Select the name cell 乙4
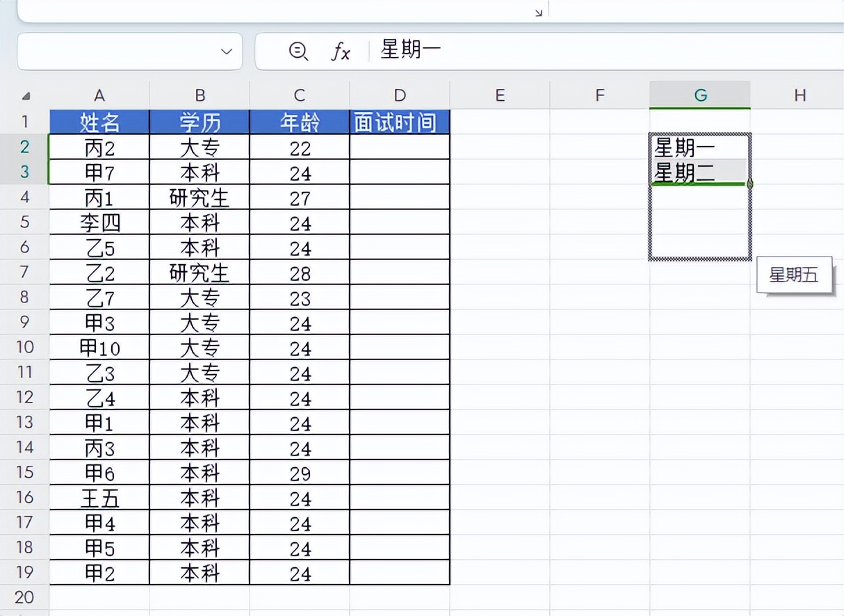 click(x=99, y=398)
